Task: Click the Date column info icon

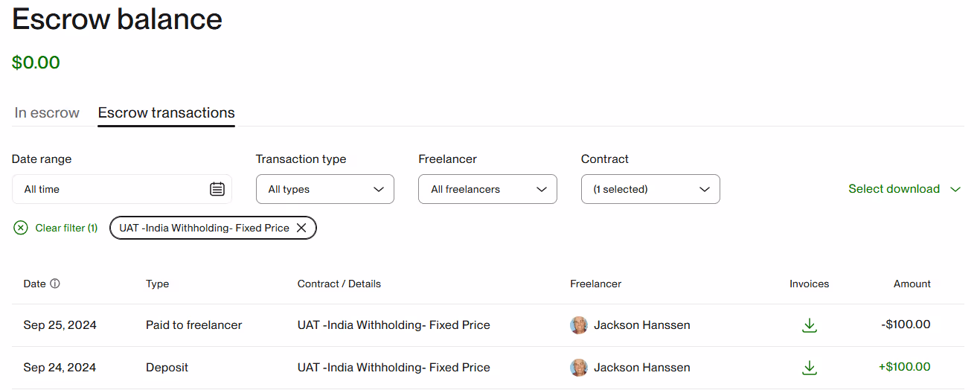Action: pyautogui.click(x=55, y=284)
